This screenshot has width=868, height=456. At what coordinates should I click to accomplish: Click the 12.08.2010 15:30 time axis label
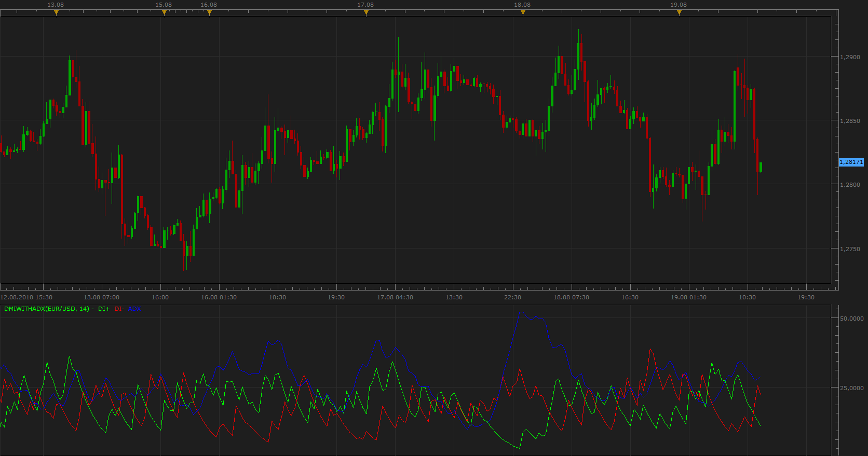click(26, 297)
